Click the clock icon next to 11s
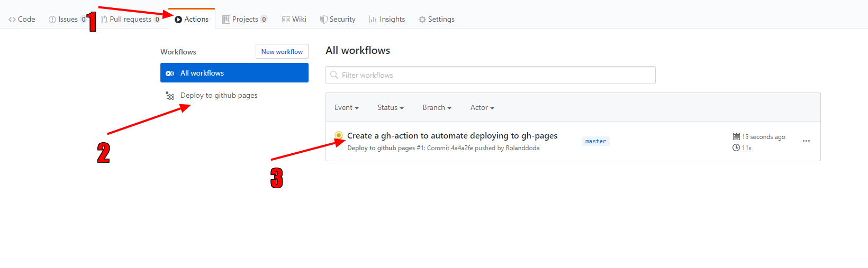Viewport: 868px width, 268px height. pos(736,147)
